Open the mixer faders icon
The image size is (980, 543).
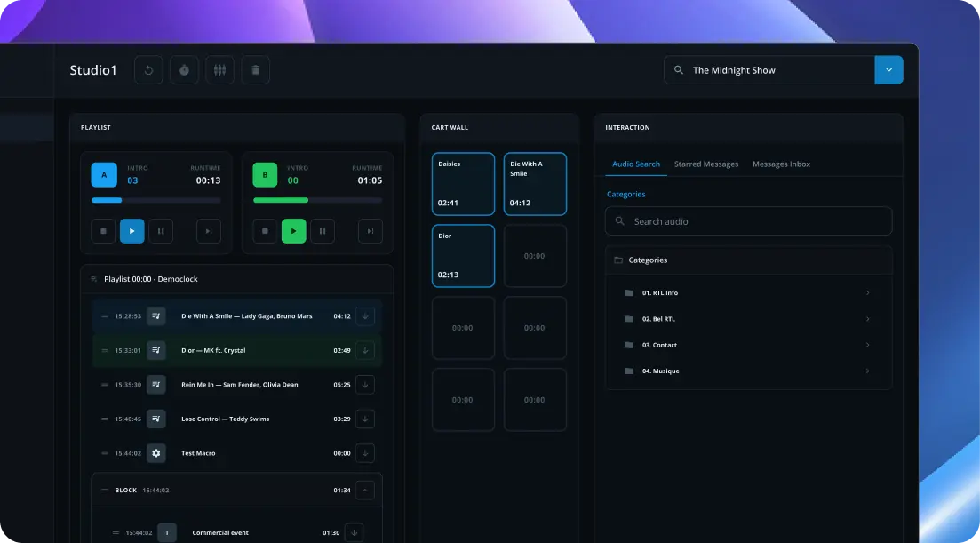coord(220,70)
